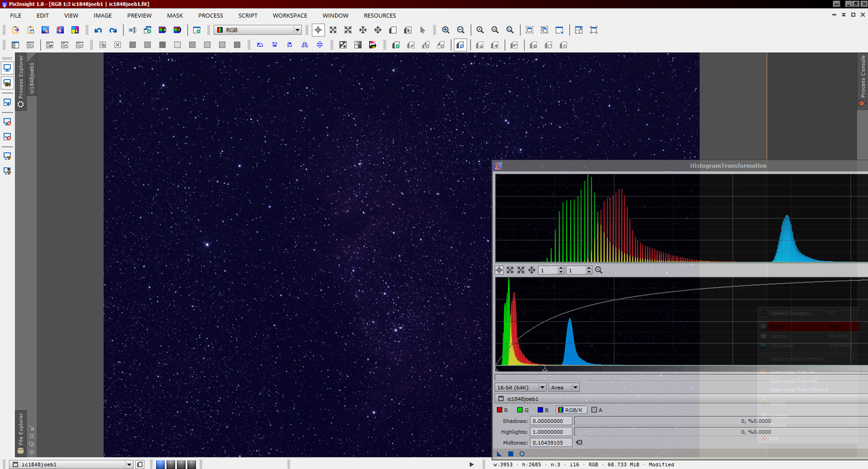
Task: Click the "w:3953" status bar text
Action: pos(505,464)
